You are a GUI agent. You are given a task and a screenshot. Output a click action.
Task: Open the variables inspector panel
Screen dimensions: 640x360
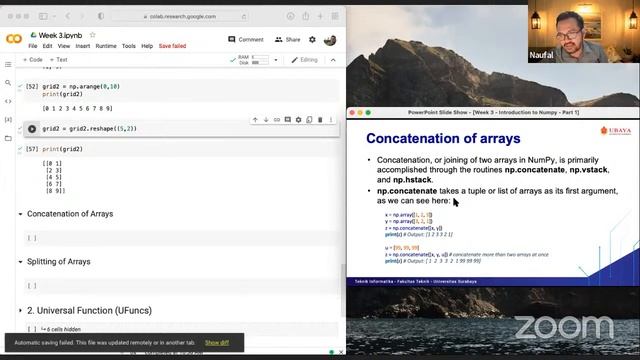(8, 120)
